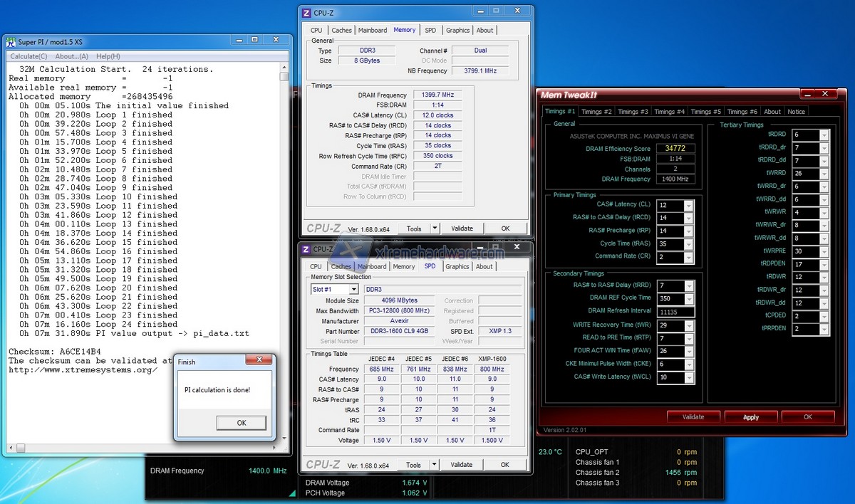Open Calculate menu in Super PI
855x504 pixels.
point(28,56)
